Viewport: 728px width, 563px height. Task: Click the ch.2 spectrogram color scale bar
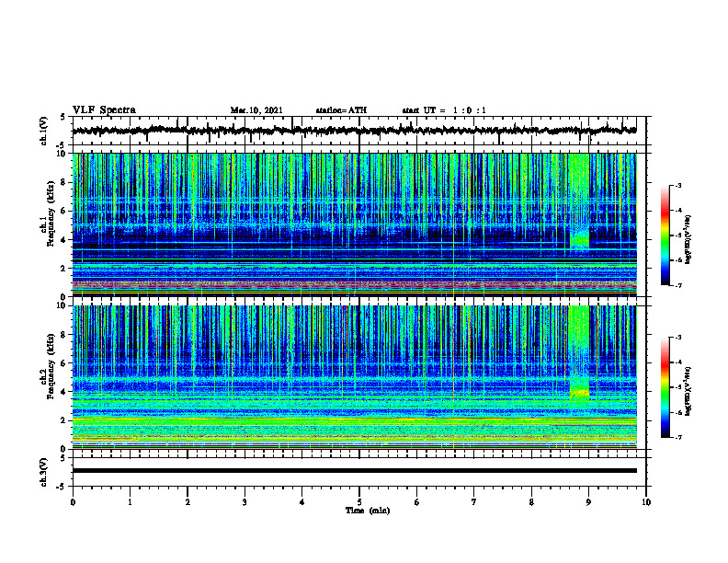[x=665, y=387]
